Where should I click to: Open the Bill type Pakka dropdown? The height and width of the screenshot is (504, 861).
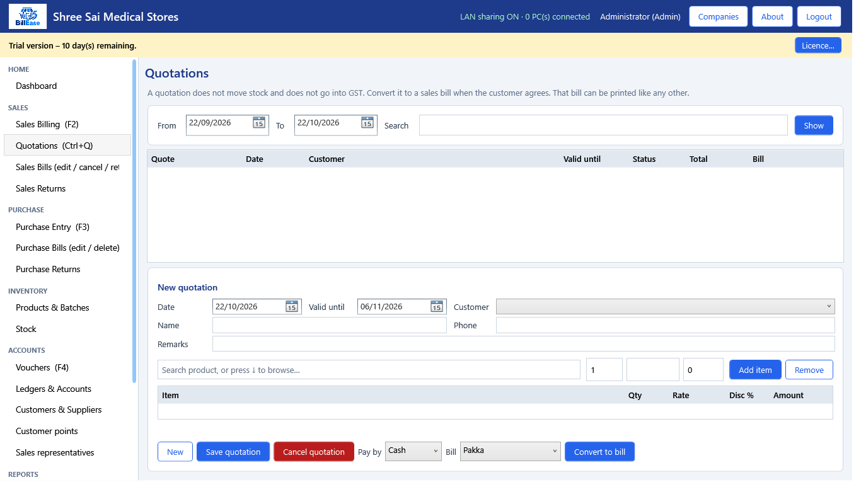(x=511, y=451)
